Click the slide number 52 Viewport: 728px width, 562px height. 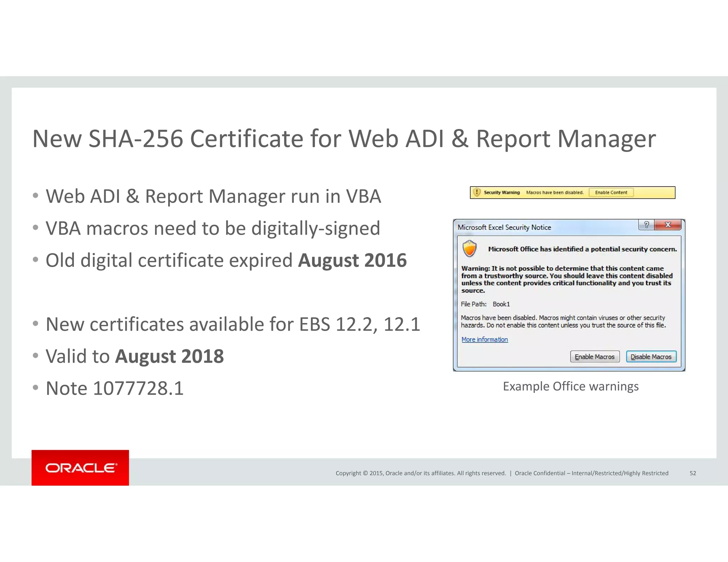click(x=692, y=473)
